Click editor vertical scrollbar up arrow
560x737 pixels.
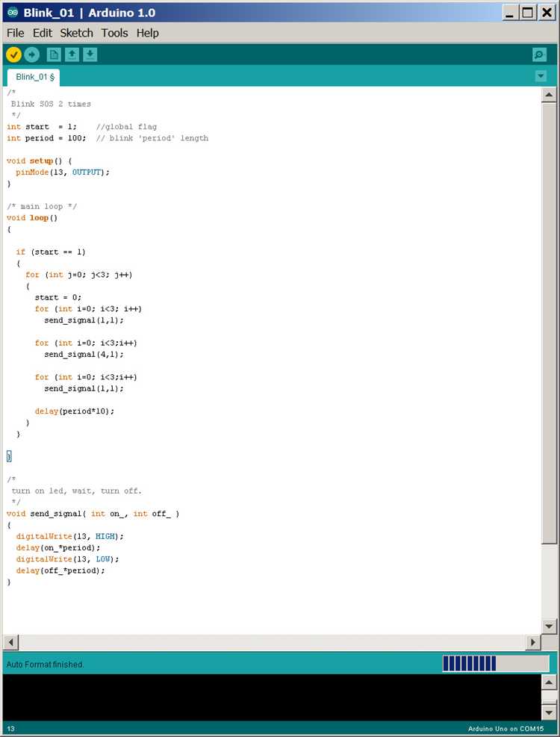pos(549,95)
